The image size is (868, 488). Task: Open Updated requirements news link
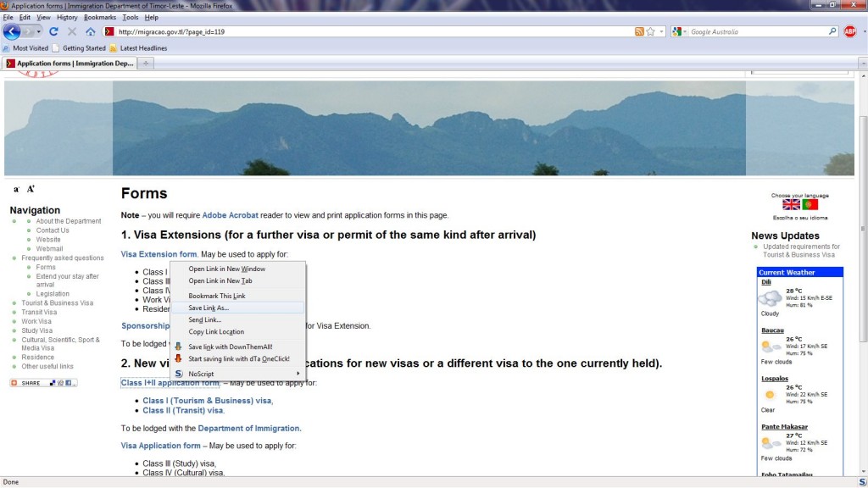tap(801, 251)
